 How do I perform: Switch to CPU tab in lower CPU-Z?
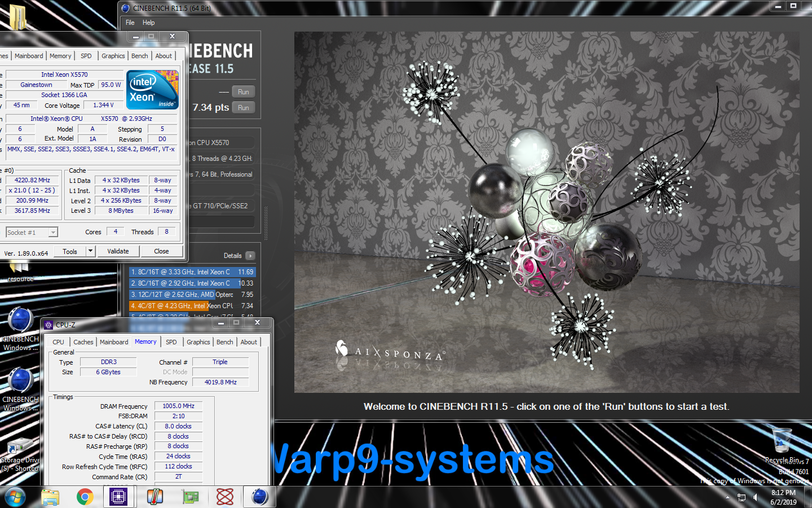tap(59, 342)
